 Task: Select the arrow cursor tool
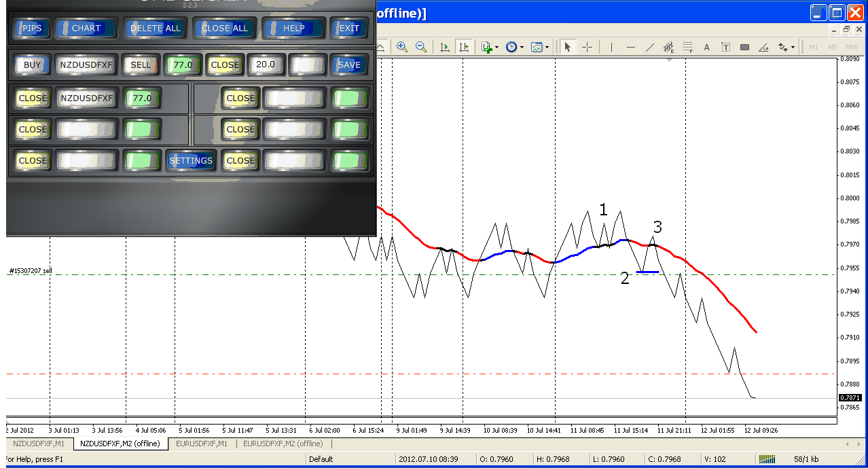pyautogui.click(x=568, y=47)
